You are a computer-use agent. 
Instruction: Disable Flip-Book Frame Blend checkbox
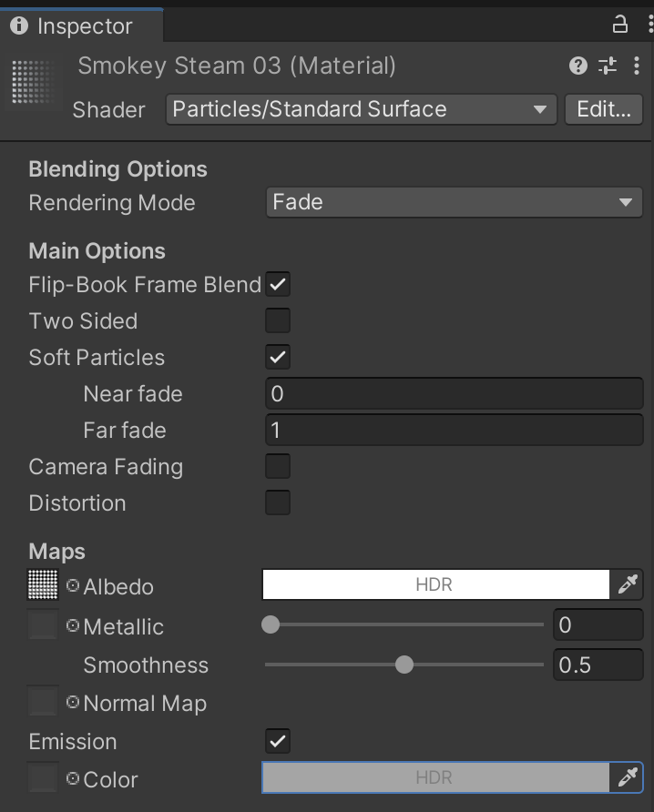(x=278, y=285)
